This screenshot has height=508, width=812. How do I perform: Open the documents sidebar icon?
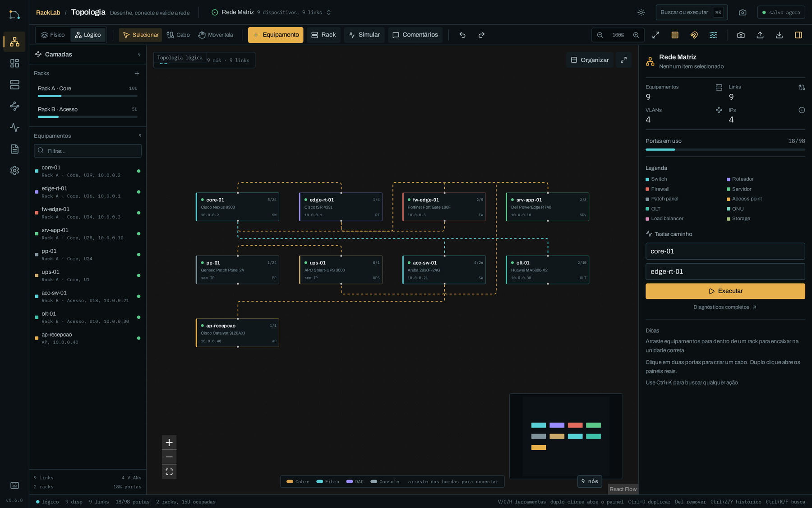click(14, 149)
